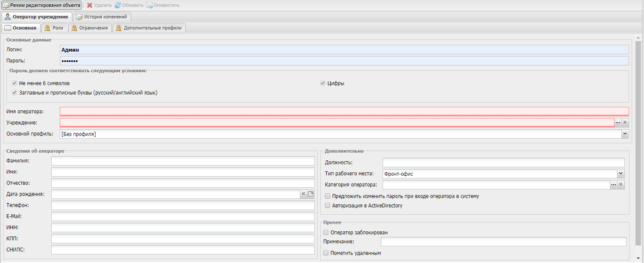Screen dimensions: 644x263
Task: Enable the Оператор заблокирован checkbox
Action: point(326,233)
